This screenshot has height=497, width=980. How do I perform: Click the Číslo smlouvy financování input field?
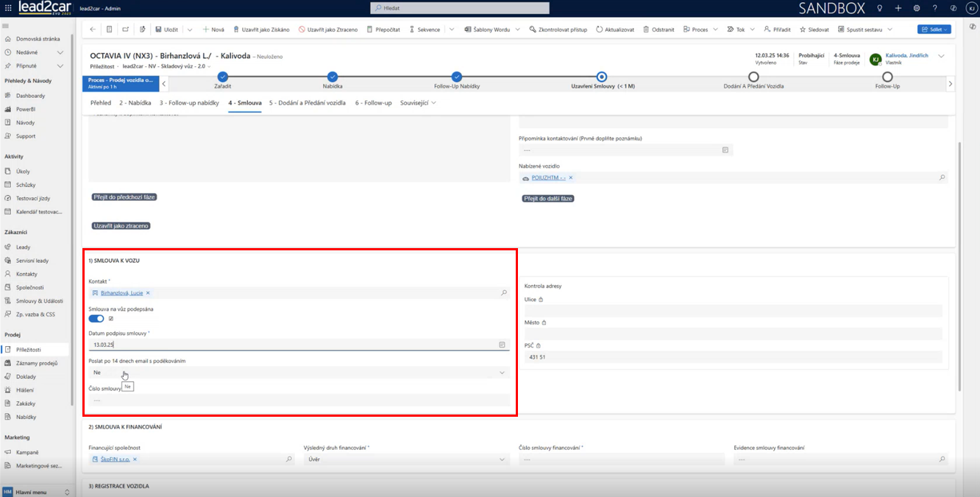pyautogui.click(x=621, y=459)
